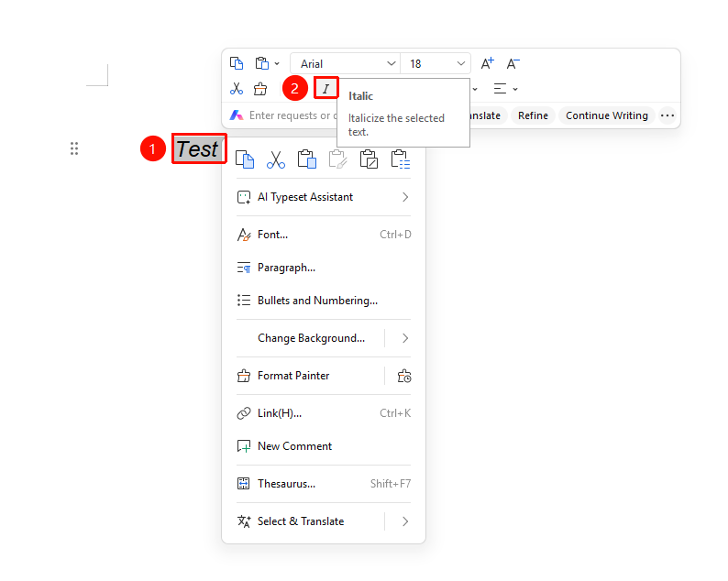Screen dimensions: 728x581
Task: Toggle Italic formatting button
Action: click(x=325, y=89)
